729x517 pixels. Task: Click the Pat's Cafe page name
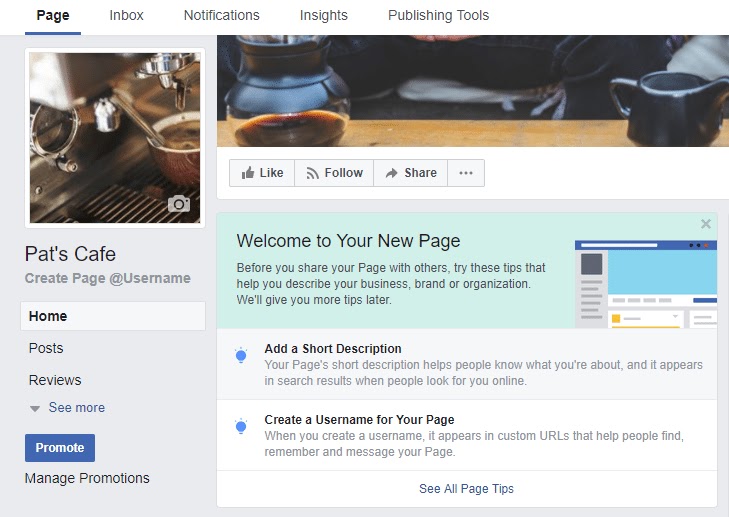[70, 254]
